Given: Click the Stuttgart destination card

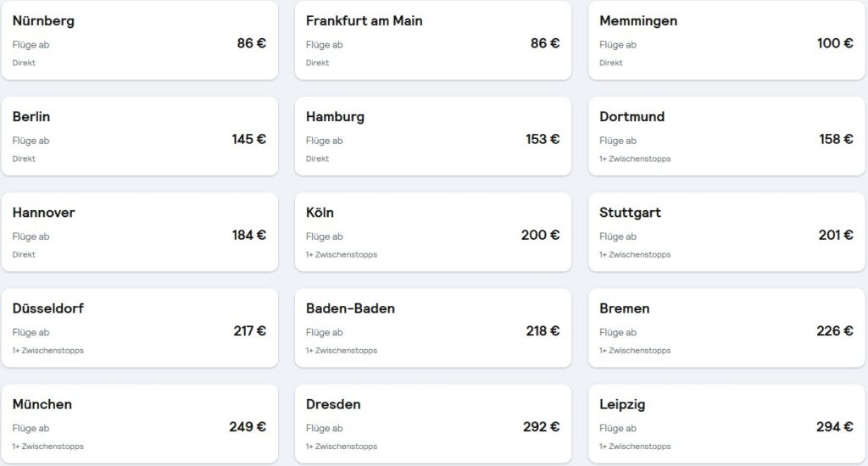Looking at the screenshot, I should point(726,232).
